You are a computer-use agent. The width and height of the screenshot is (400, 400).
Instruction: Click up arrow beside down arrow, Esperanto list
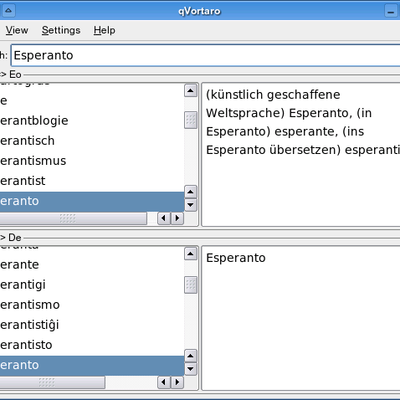190,356
